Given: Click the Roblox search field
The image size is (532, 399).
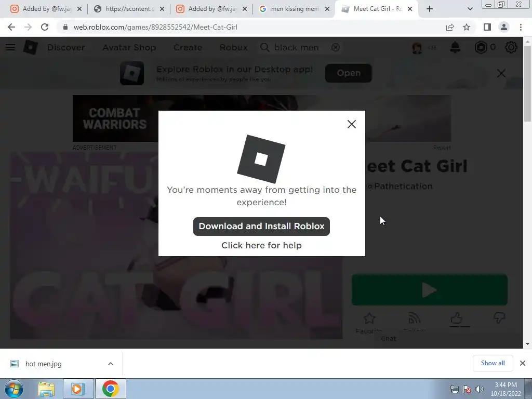Looking at the screenshot, I should point(300,47).
